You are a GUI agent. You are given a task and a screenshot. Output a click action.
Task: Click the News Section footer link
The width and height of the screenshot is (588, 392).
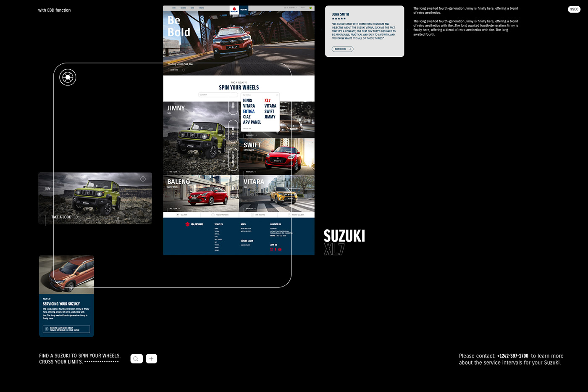pos(246,229)
